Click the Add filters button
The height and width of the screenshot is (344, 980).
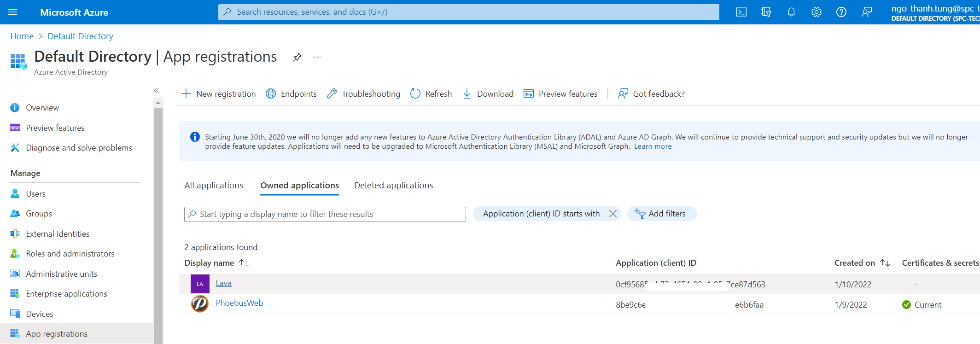click(x=662, y=214)
